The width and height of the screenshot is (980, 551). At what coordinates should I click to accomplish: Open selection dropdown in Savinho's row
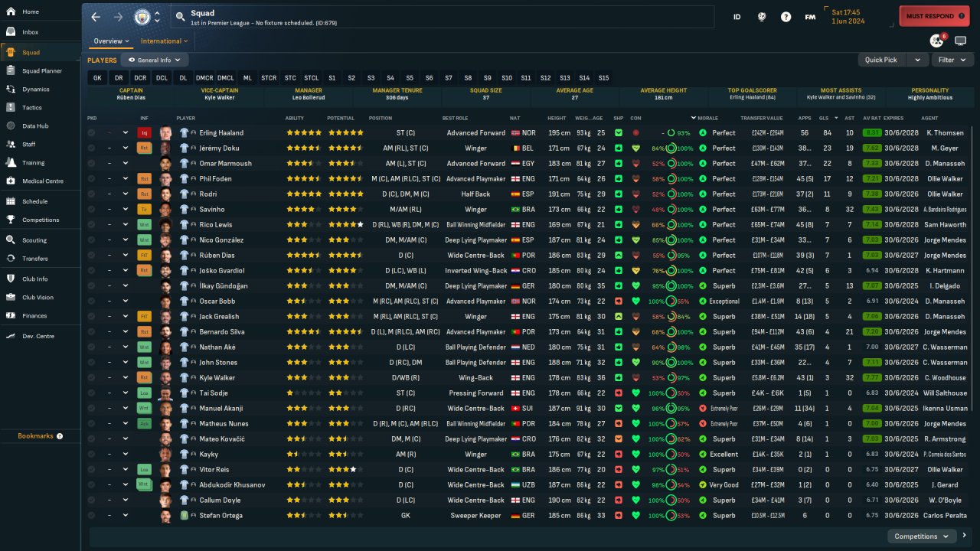(x=126, y=209)
